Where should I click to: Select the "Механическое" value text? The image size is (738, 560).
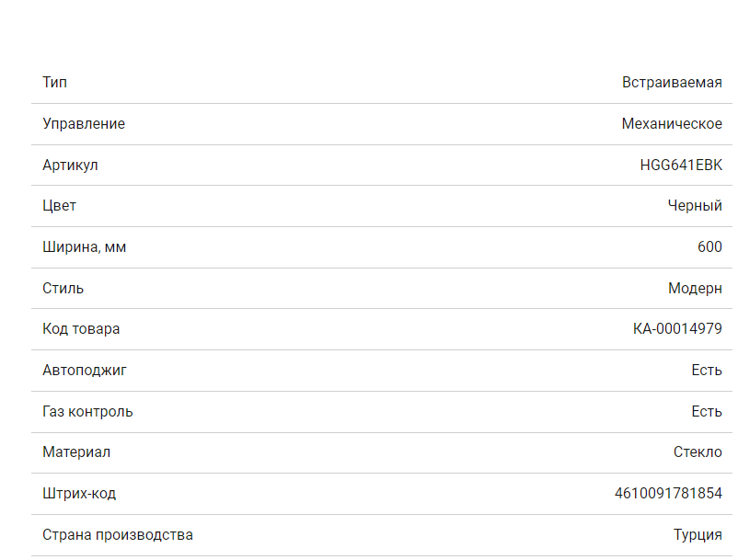(x=672, y=124)
